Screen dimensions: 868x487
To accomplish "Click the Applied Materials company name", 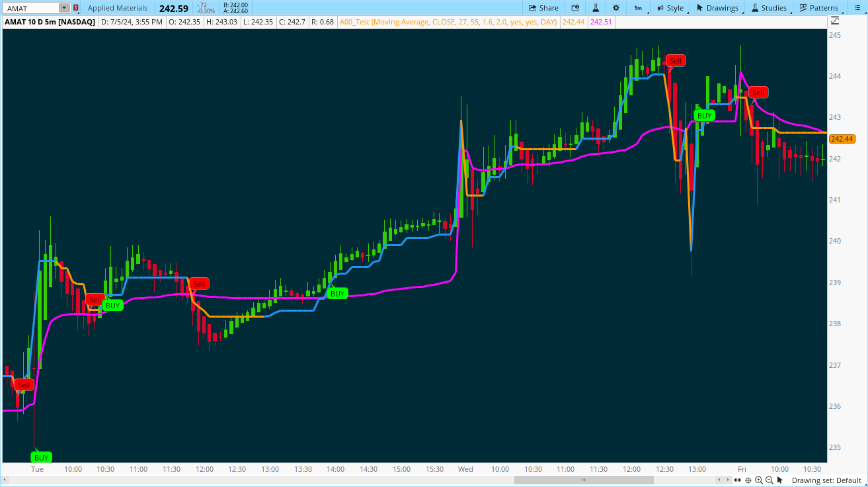I will pyautogui.click(x=118, y=8).
